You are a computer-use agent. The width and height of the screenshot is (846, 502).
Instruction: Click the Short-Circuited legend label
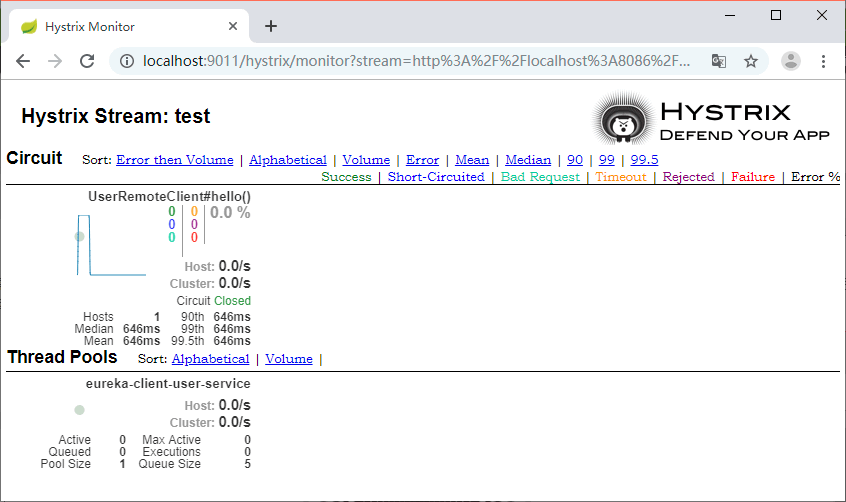click(x=436, y=177)
